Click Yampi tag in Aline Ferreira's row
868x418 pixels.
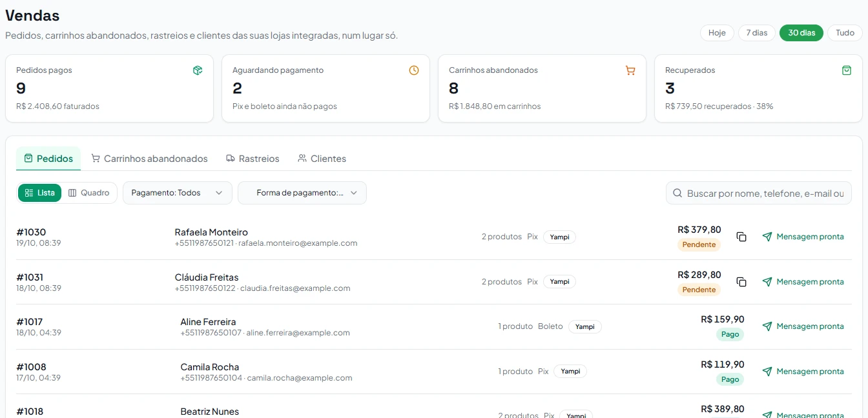585,326
